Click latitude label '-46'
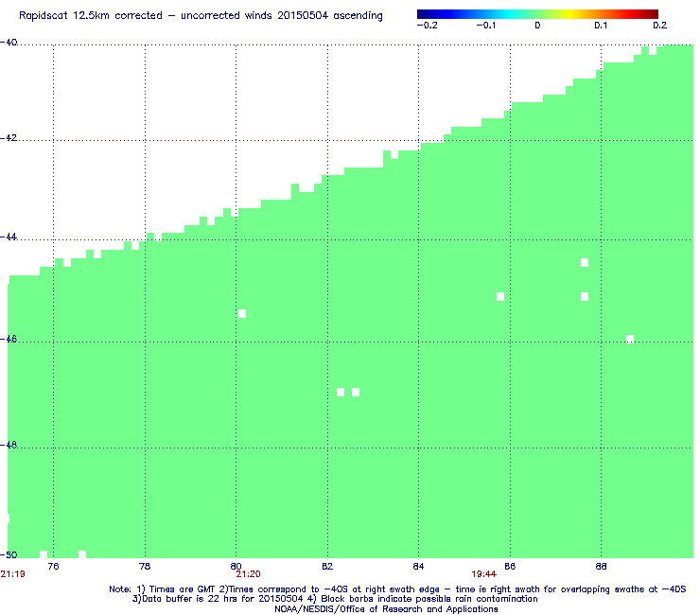The image size is (700, 615). pyautogui.click(x=9, y=340)
